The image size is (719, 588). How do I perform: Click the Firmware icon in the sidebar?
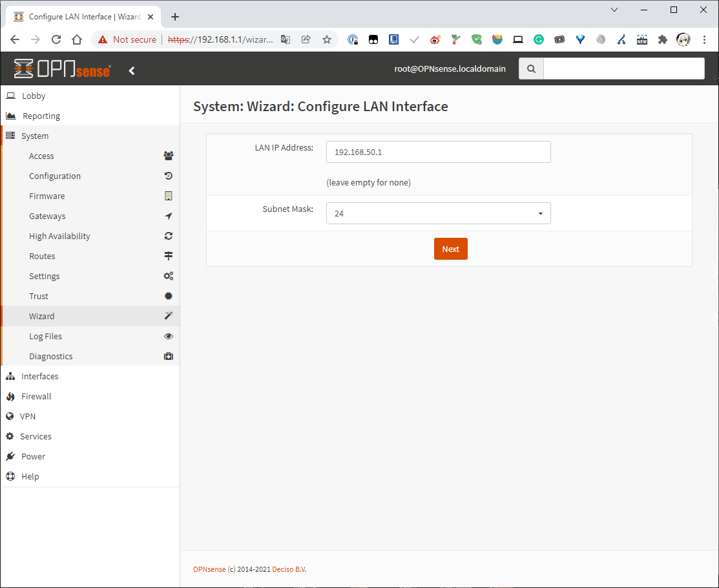coord(169,196)
